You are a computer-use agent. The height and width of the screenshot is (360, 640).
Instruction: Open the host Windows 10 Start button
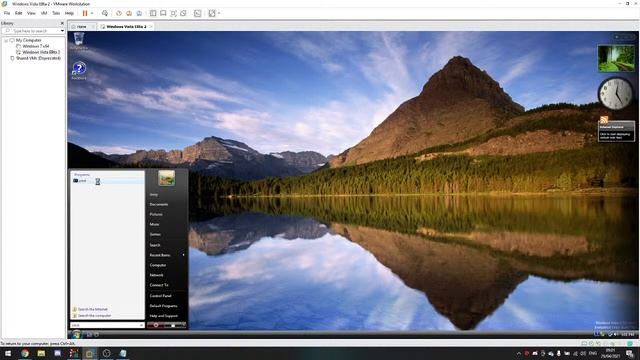[8, 353]
